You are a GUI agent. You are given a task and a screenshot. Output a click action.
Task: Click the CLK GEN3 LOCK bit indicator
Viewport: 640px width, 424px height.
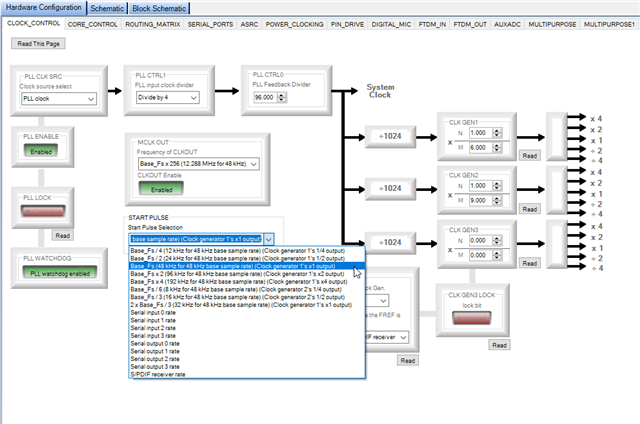pyautogui.click(x=471, y=318)
